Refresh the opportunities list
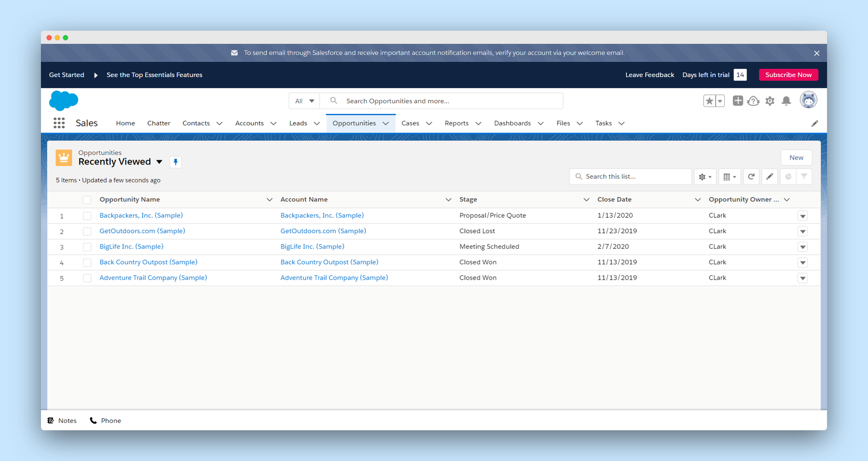This screenshot has width=868, height=461. [751, 176]
